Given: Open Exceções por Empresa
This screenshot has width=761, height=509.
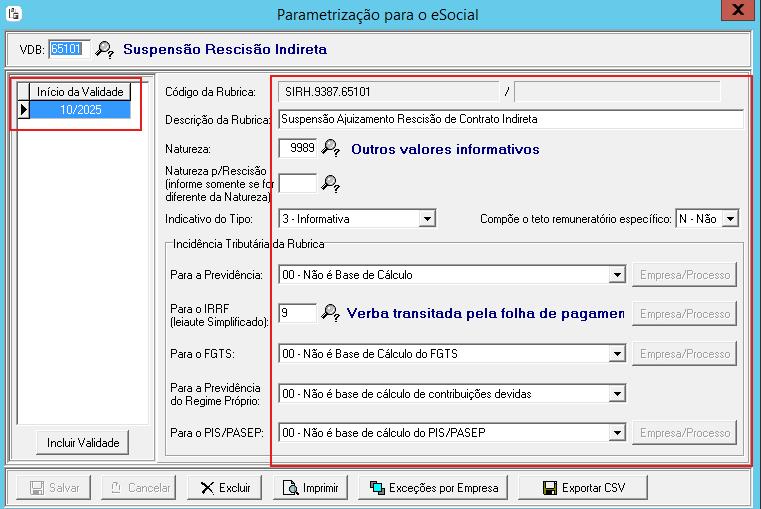Looking at the screenshot, I should coord(433,488).
